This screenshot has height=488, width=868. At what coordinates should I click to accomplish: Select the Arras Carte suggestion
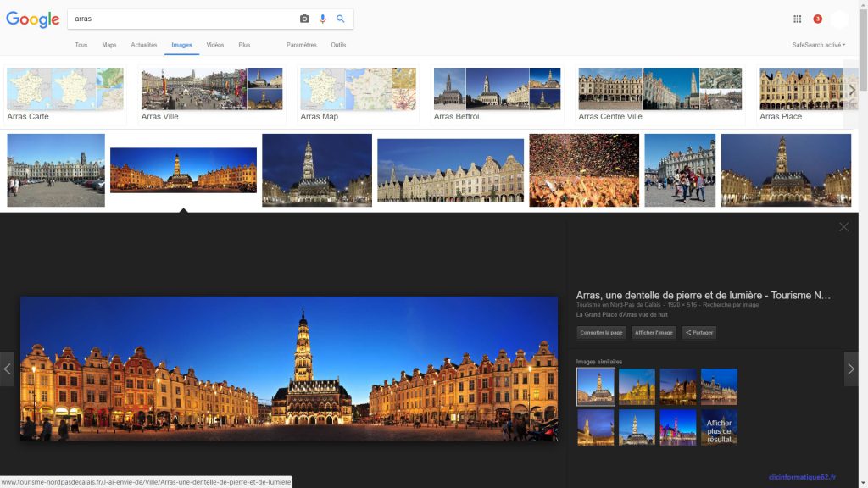[x=65, y=94]
